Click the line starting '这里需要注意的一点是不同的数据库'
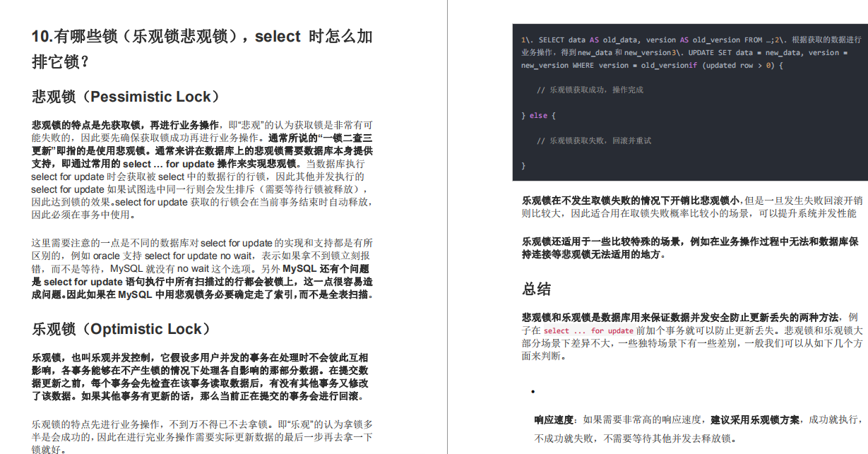The width and height of the screenshot is (868, 454). (202, 243)
